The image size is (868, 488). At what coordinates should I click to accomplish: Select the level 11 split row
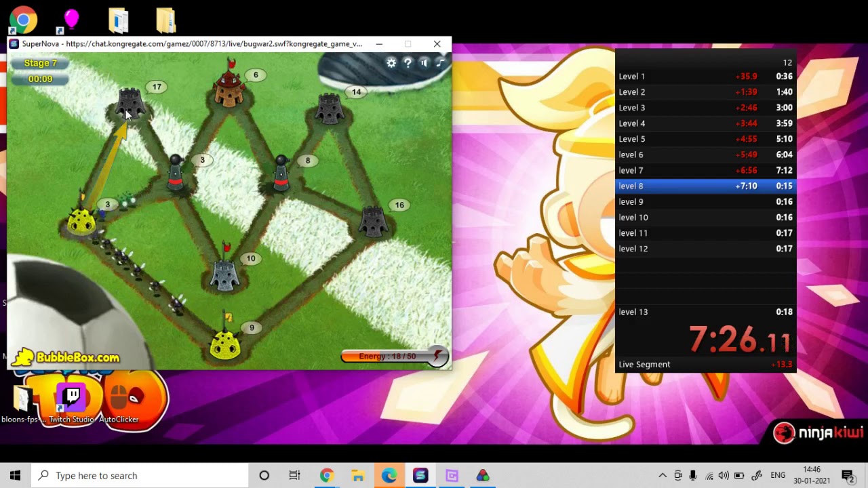pos(705,233)
